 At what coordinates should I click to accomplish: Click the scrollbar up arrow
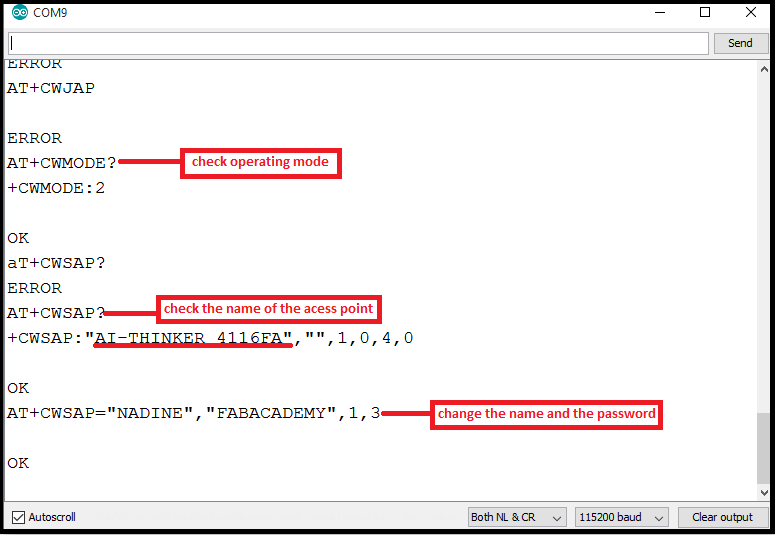pos(764,70)
